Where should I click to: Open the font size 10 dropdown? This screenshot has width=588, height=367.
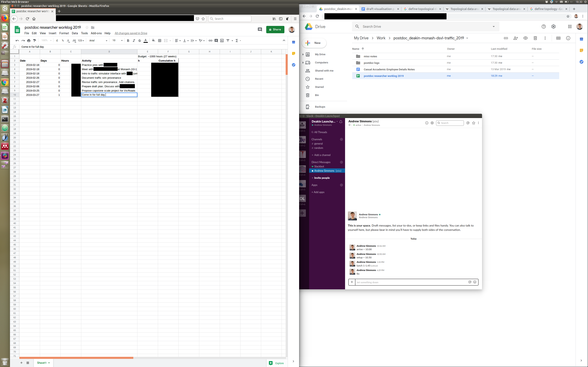point(117,41)
